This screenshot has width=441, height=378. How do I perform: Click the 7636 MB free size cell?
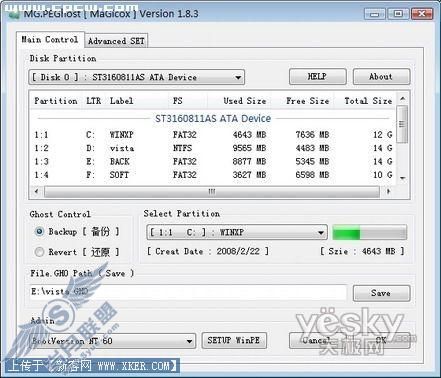(312, 135)
